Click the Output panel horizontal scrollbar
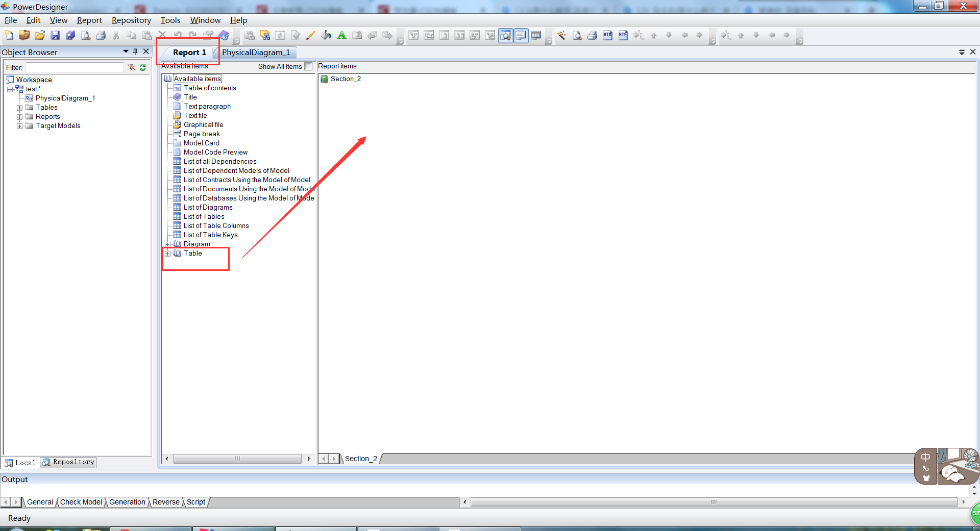Image resolution: width=980 pixels, height=531 pixels. click(x=714, y=502)
